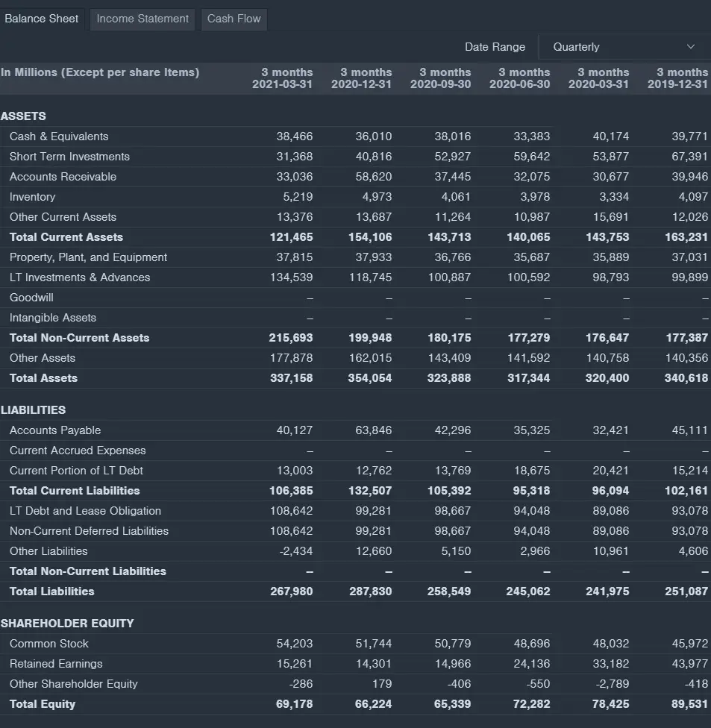Screen dimensions: 711x728
Task: Click the Accounts Receivable row label
Action: 63,177
